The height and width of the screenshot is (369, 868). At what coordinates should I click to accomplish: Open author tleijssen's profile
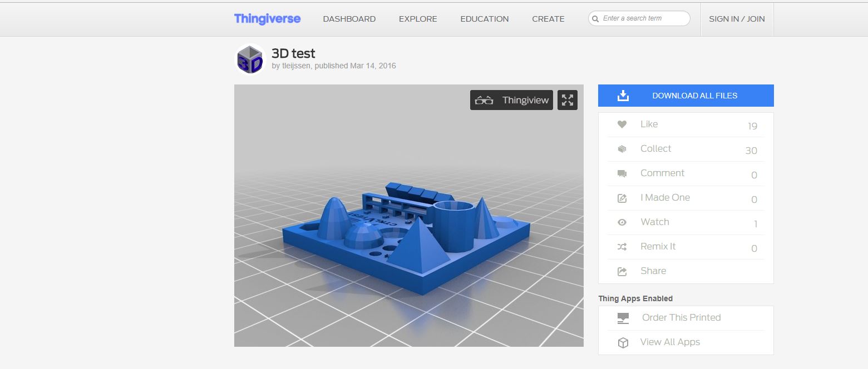[297, 66]
